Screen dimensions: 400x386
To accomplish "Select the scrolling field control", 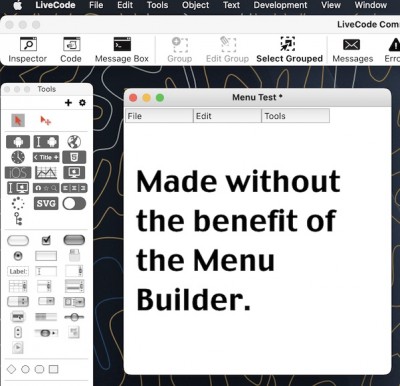I will point(74,271).
